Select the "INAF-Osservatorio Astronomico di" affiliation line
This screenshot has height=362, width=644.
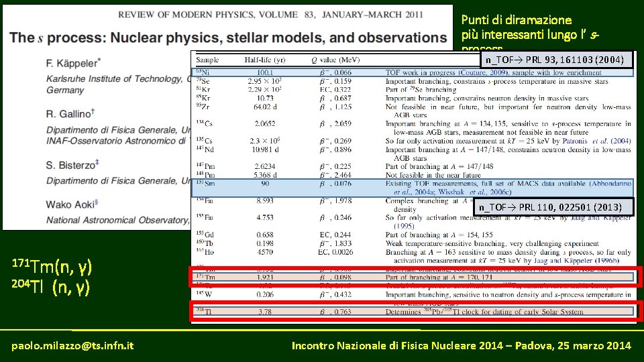pyautogui.click(x=118, y=141)
